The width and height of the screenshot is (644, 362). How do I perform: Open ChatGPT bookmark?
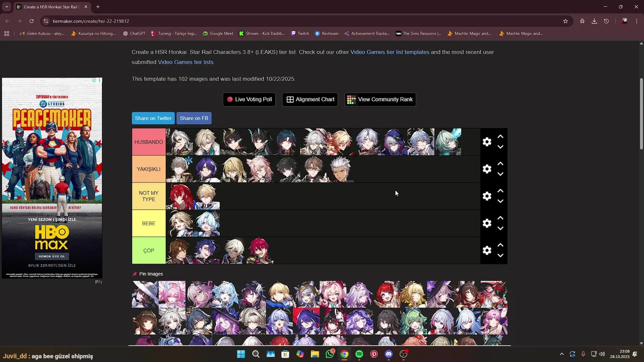tap(134, 34)
